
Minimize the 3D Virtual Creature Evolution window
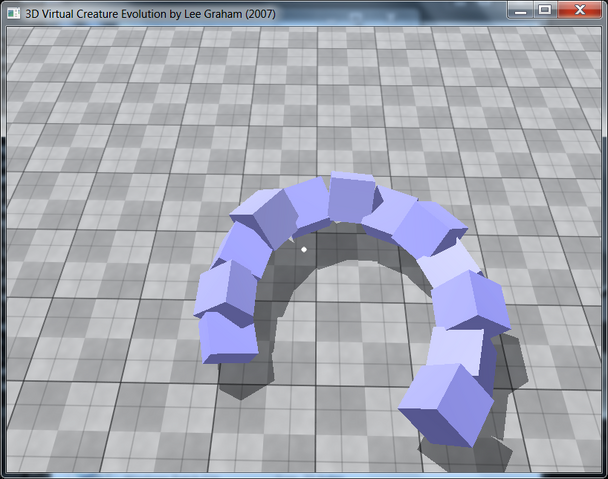point(521,10)
